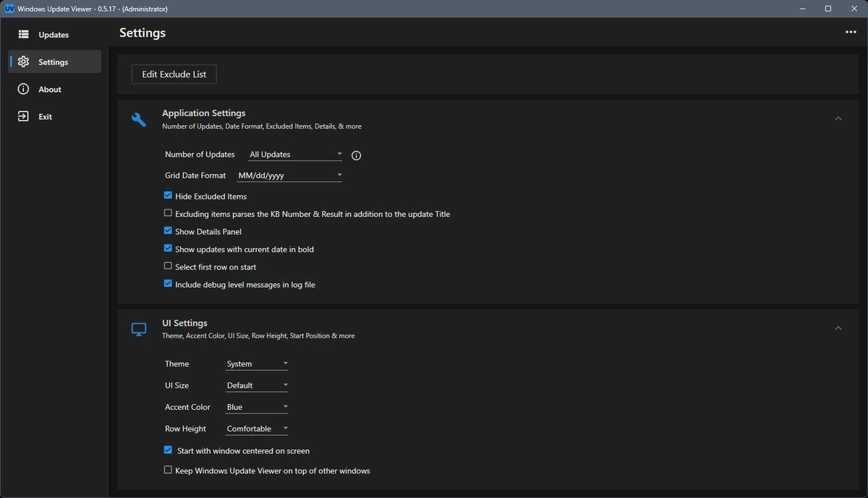Screen dimensions: 868x498
Task: Minimize the Windows Update Viewer window
Action: (x=803, y=9)
